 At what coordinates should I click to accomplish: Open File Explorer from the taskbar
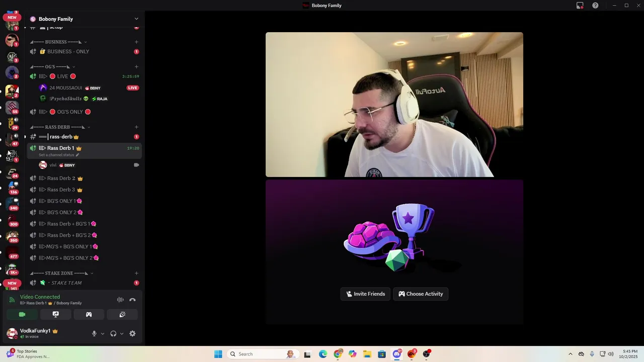(367, 354)
